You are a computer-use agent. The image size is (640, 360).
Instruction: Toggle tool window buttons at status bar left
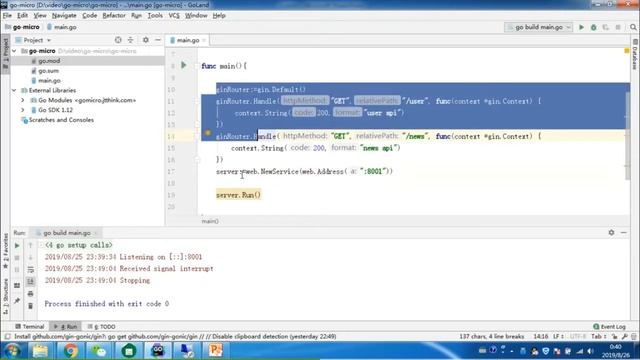7,336
